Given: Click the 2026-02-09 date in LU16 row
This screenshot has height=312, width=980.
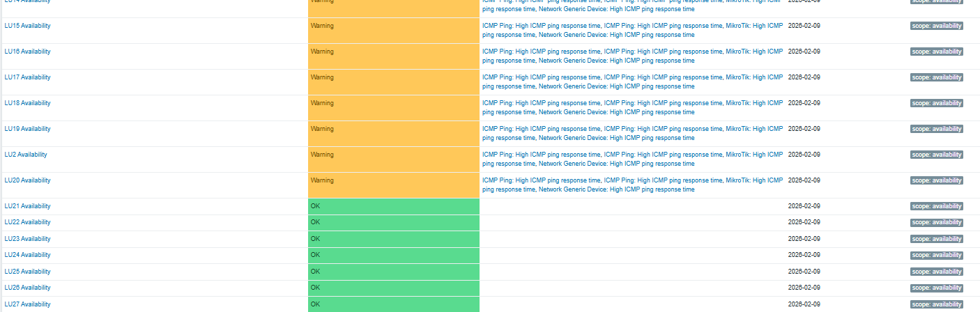Looking at the screenshot, I should (x=804, y=52).
